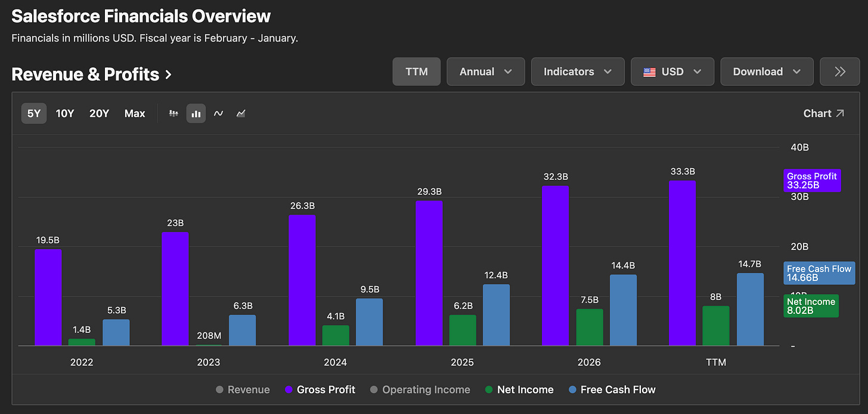Click the TTM Free Cash Flow bar
Image resolution: width=868 pixels, height=414 pixels.
(x=750, y=309)
